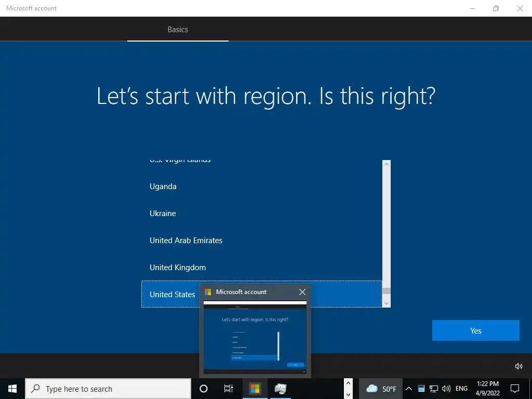Click the volume icon in setup bar

pyautogui.click(x=518, y=366)
